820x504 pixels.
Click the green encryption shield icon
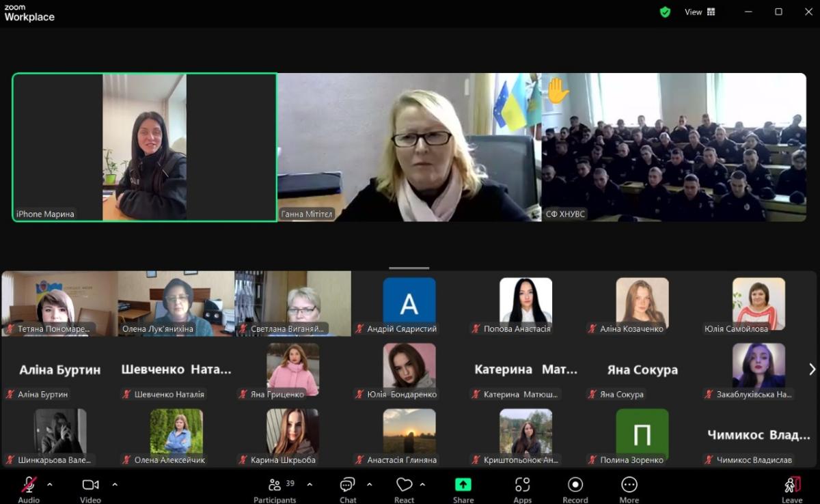click(x=665, y=12)
